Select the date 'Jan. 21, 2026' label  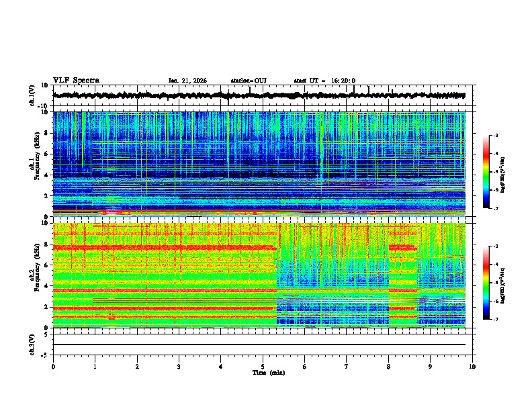[187, 81]
